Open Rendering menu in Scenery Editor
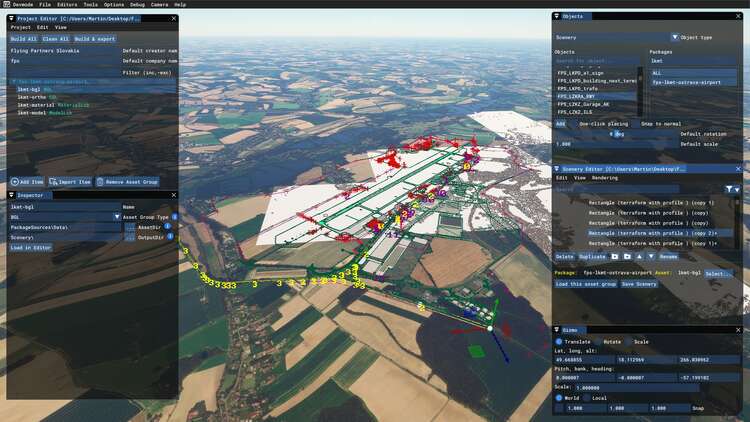Image resolution: width=750 pixels, height=422 pixels. (605, 178)
